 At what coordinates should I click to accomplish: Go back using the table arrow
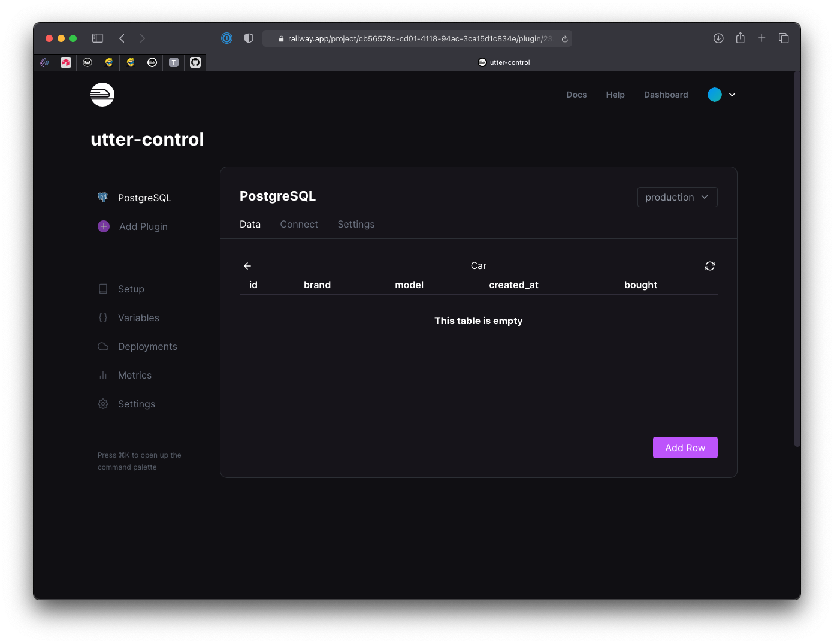pos(247,266)
